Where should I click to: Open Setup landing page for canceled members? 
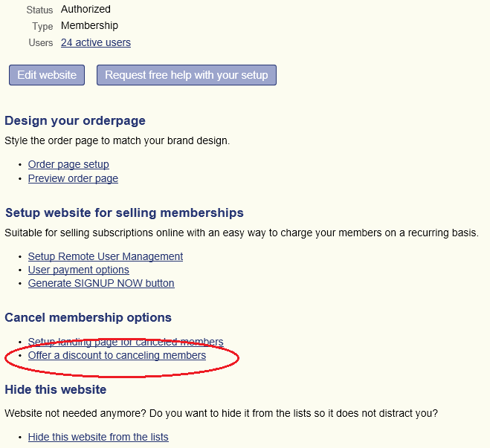click(x=126, y=342)
